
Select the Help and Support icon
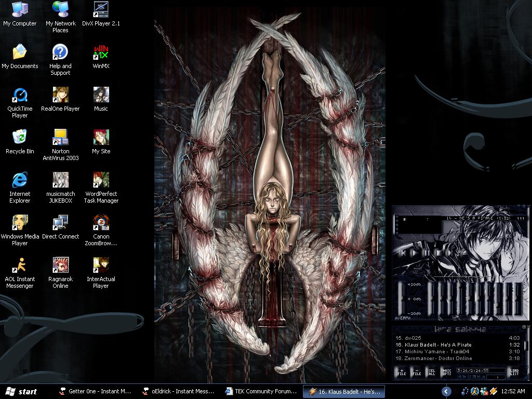tap(60, 60)
